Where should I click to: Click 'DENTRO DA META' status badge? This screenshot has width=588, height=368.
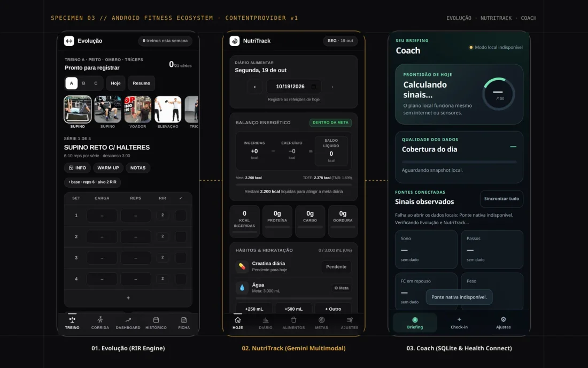pyautogui.click(x=330, y=122)
